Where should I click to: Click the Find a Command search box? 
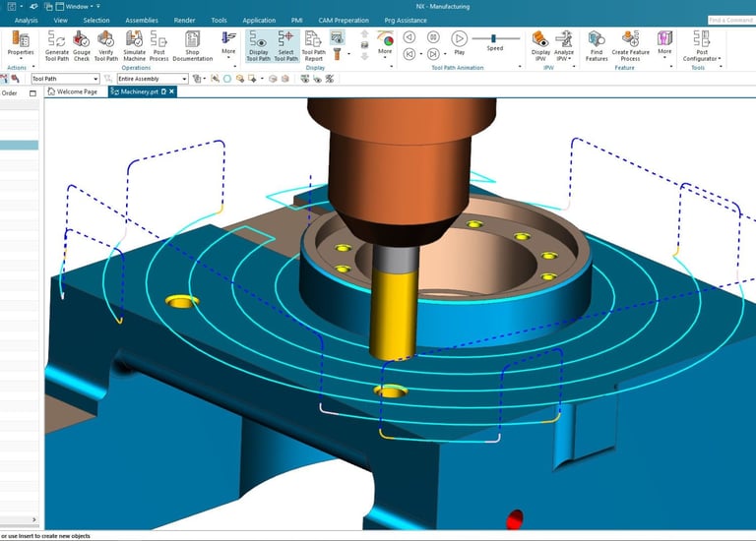pyautogui.click(x=731, y=20)
